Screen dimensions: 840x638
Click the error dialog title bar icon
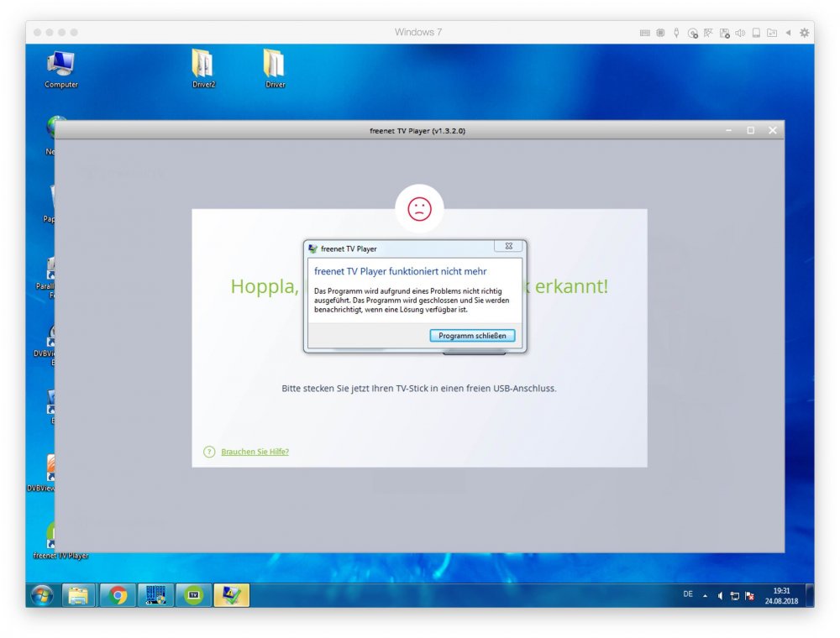[312, 248]
